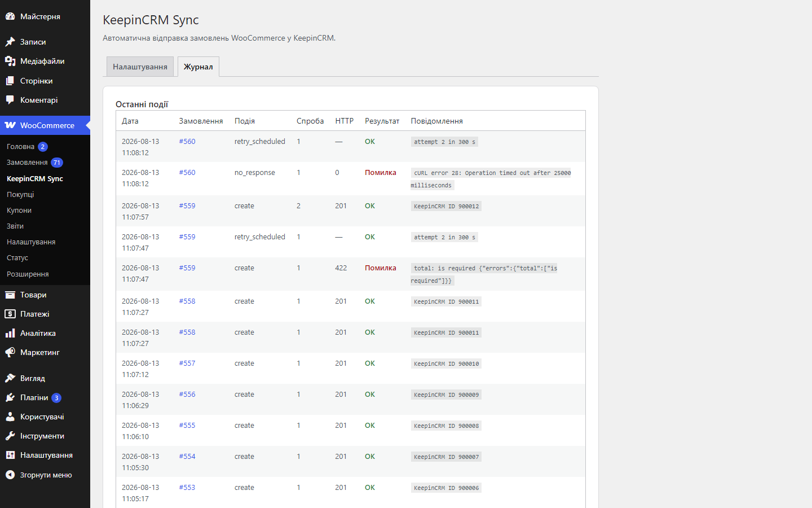Viewport: 812px width, 508px height.
Task: Open order #560 link in retry_scheduled row
Action: [187, 142]
